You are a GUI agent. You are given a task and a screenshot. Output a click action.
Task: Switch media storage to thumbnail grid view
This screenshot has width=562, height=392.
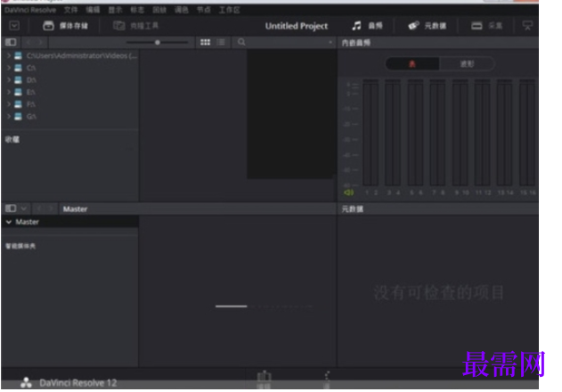(206, 43)
